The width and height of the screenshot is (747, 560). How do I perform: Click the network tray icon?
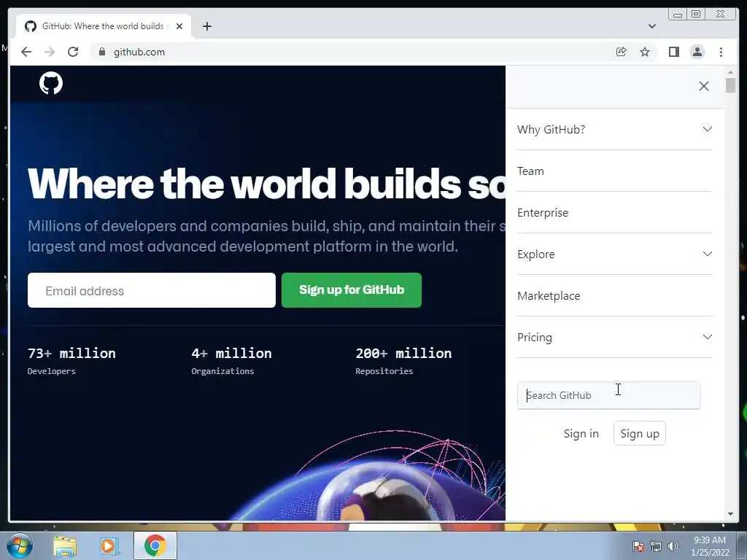point(656,546)
